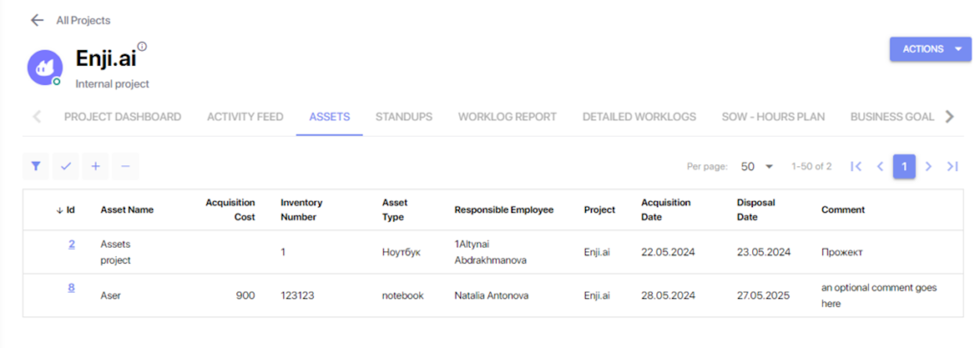Click the minus remove asset icon

point(125,166)
